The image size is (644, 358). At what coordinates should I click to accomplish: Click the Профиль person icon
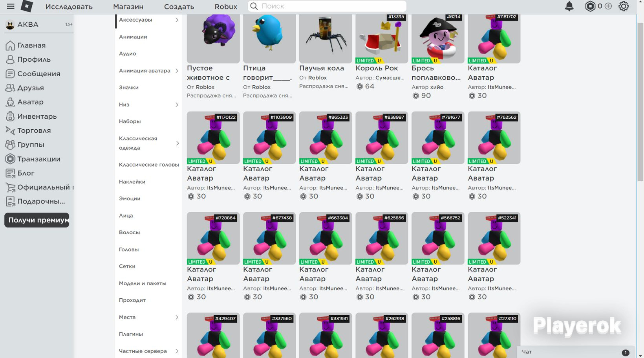coord(10,60)
